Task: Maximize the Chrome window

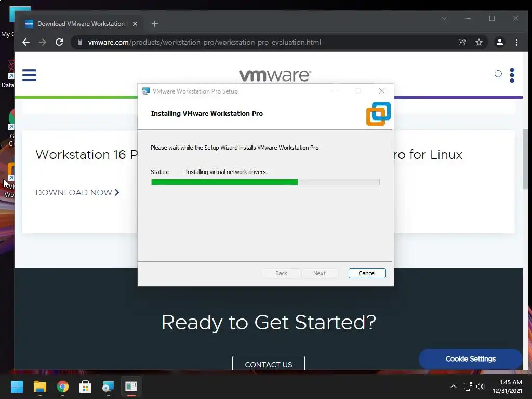Action: (x=492, y=18)
